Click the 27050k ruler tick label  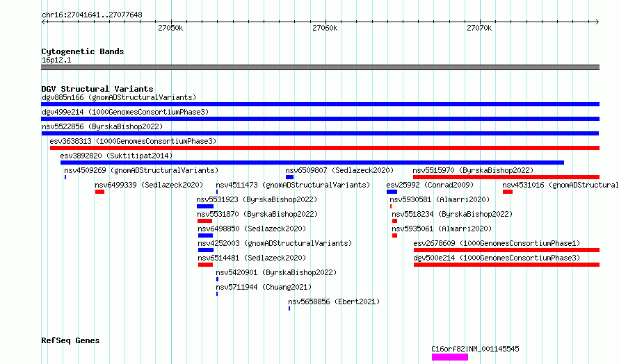tap(170, 28)
